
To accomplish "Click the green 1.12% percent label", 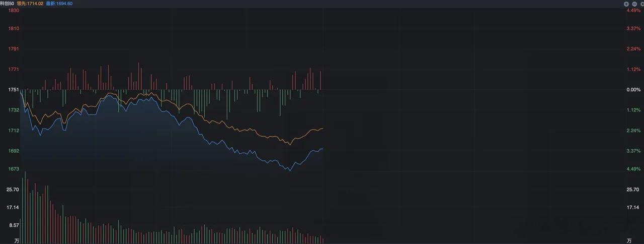I will [x=633, y=110].
